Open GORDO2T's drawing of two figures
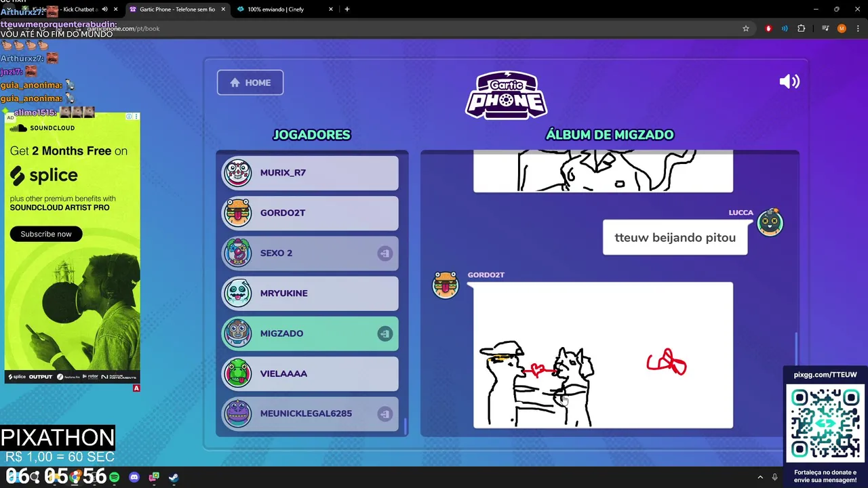This screenshot has width=868, height=488. point(603,355)
